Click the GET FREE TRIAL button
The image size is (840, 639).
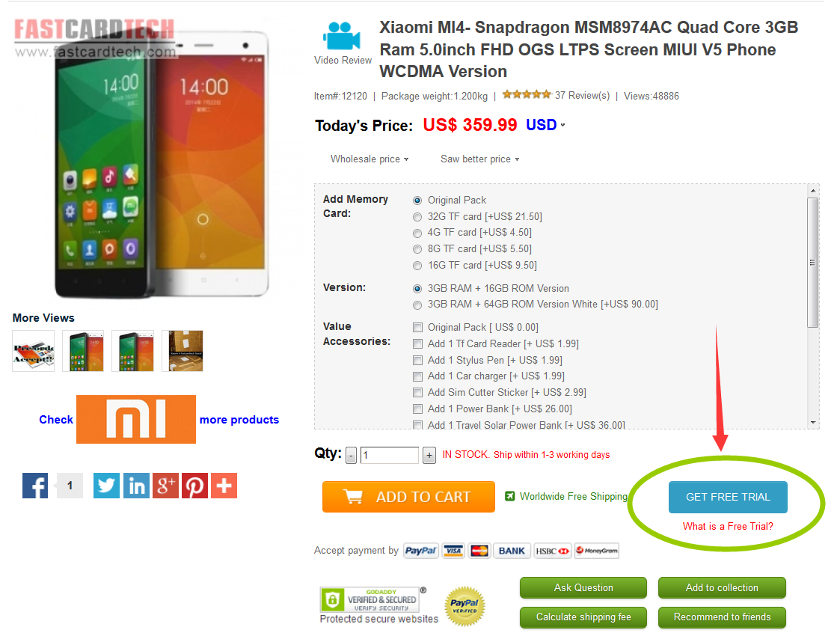click(x=728, y=497)
